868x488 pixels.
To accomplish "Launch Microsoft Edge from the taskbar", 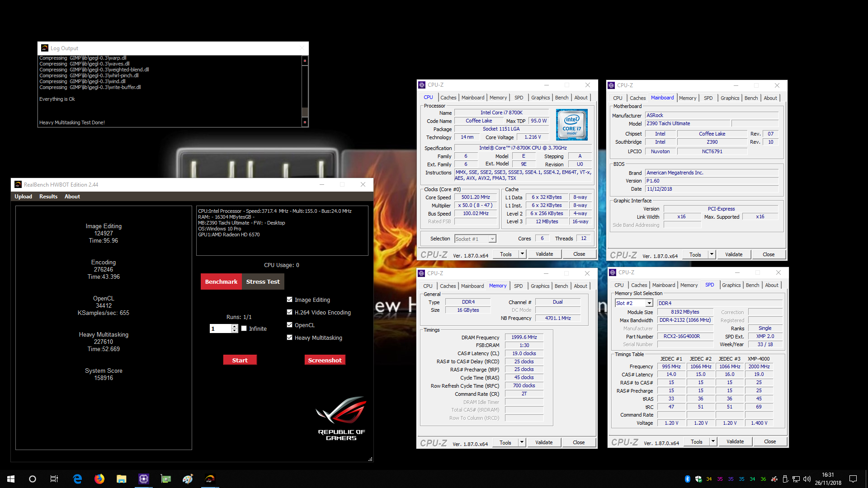I will (77, 479).
